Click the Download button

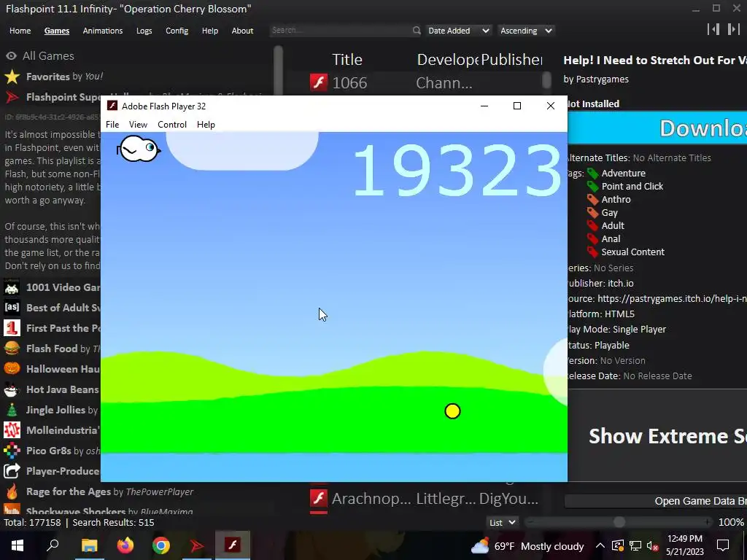[657, 128]
